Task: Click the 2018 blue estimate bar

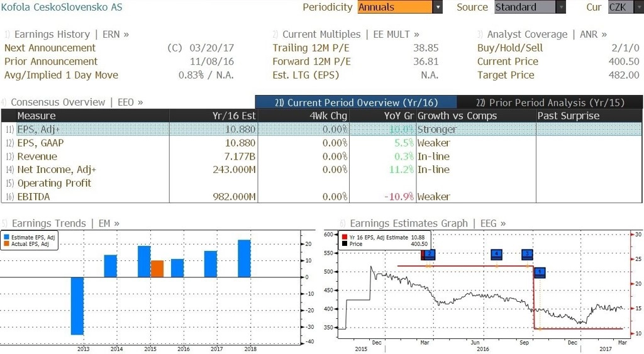Action: [x=244, y=258]
